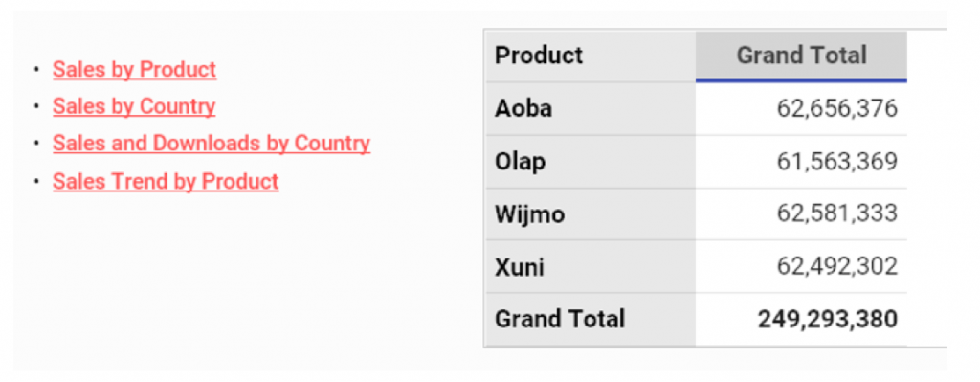The height and width of the screenshot is (382, 980).
Task: Click the Wijmo value 62,581,333 cell
Action: point(801,213)
